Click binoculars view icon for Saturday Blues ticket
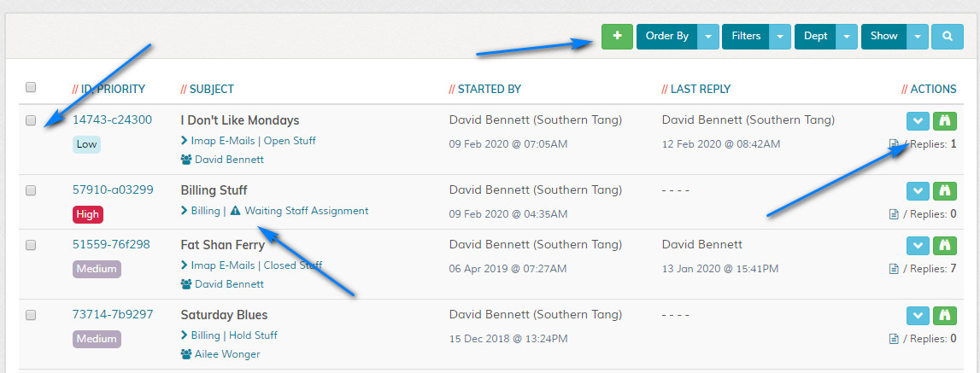 click(944, 316)
